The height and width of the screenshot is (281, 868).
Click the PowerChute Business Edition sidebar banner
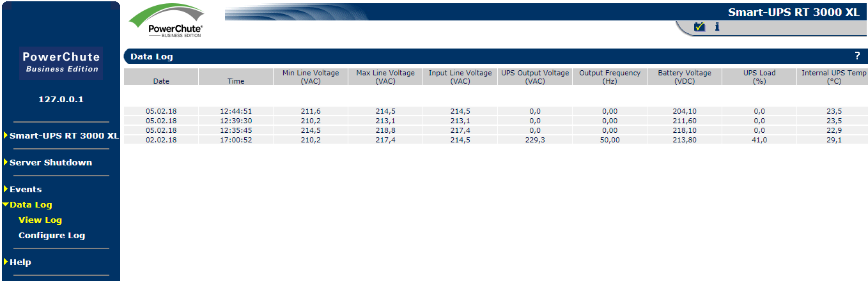pos(61,63)
